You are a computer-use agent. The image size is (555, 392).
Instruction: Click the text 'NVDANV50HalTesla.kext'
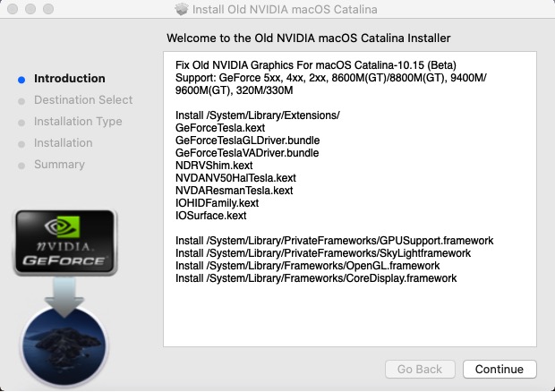point(235,178)
